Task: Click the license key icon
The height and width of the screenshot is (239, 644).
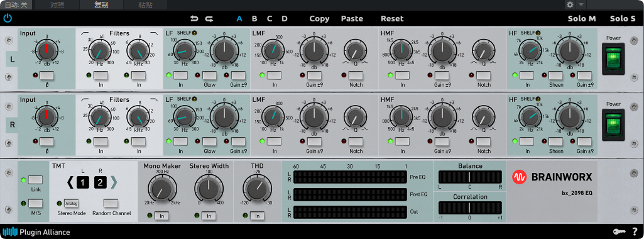Action: tap(619, 231)
